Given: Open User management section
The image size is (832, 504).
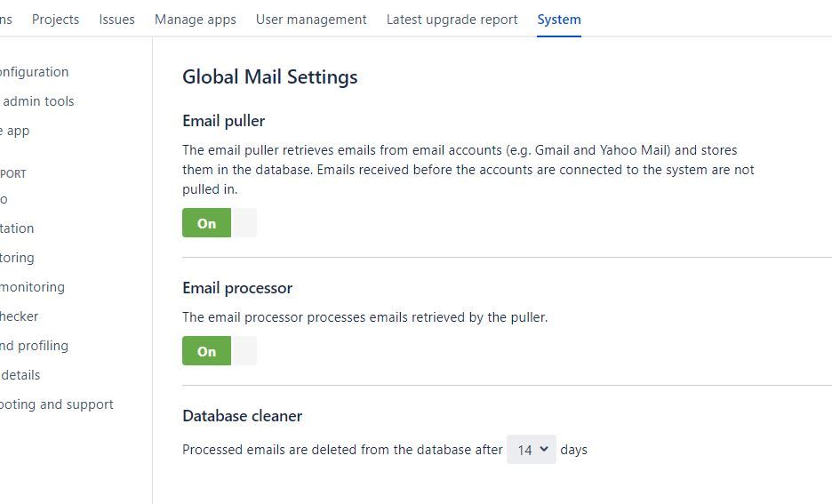Looking at the screenshot, I should 311,20.
